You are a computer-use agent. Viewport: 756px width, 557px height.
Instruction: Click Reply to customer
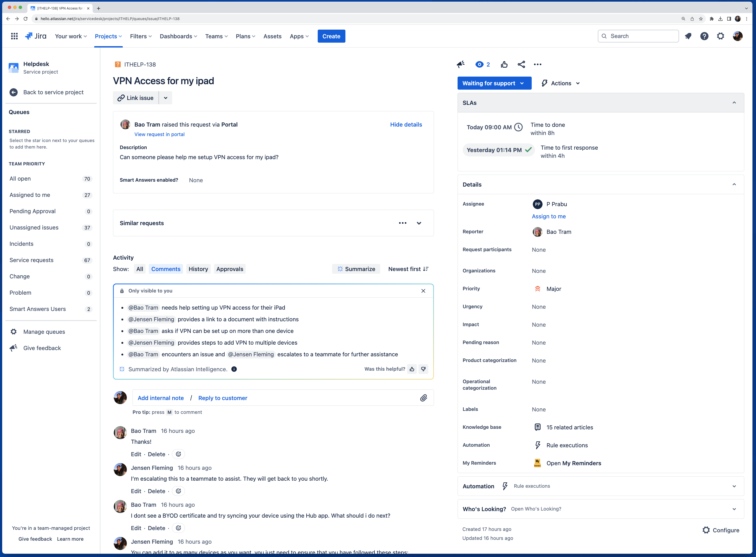(223, 398)
